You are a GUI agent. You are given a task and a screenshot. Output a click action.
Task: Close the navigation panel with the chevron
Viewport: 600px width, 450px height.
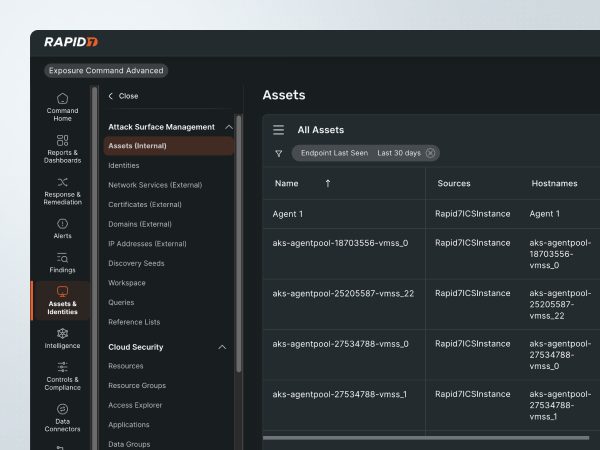[x=111, y=96]
